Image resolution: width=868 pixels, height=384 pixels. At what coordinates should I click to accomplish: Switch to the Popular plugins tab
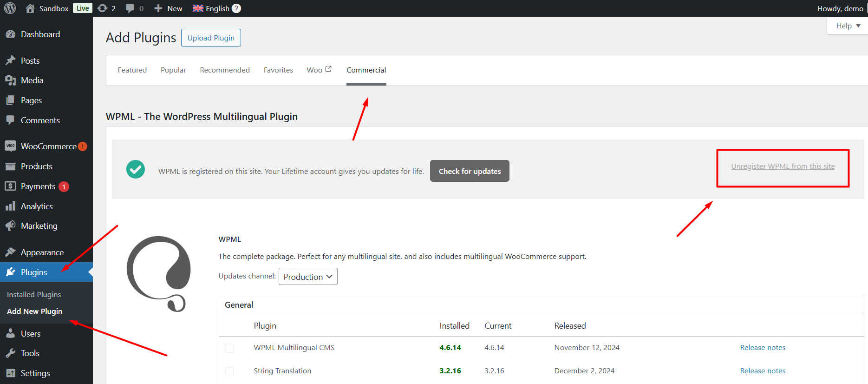pyautogui.click(x=173, y=70)
